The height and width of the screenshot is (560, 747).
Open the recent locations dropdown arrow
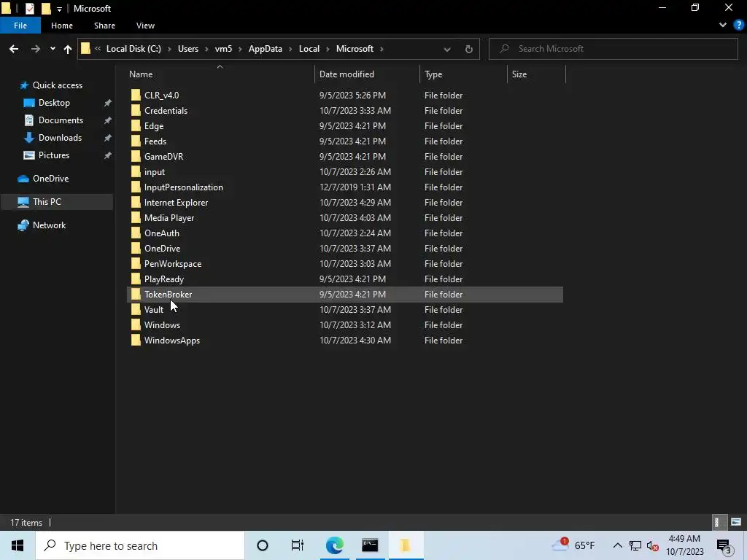pyautogui.click(x=53, y=49)
